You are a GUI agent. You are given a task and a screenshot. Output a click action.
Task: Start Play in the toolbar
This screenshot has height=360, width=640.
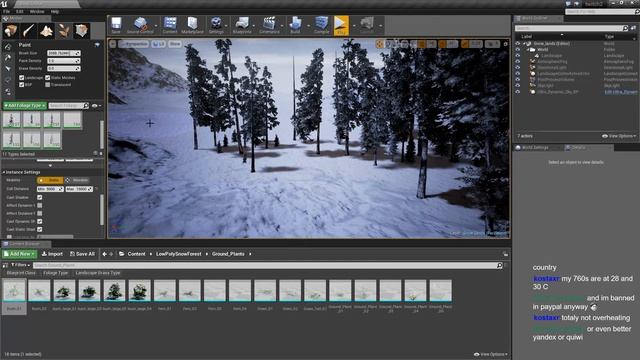(x=341, y=25)
